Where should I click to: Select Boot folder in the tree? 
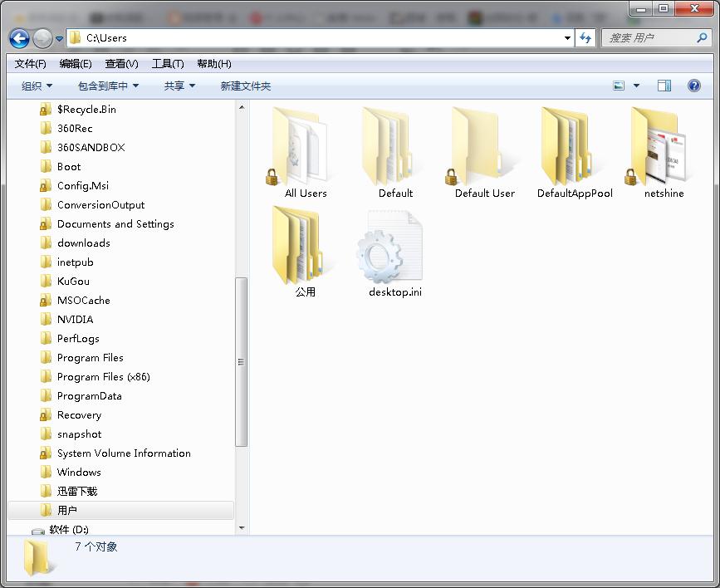[x=69, y=167]
